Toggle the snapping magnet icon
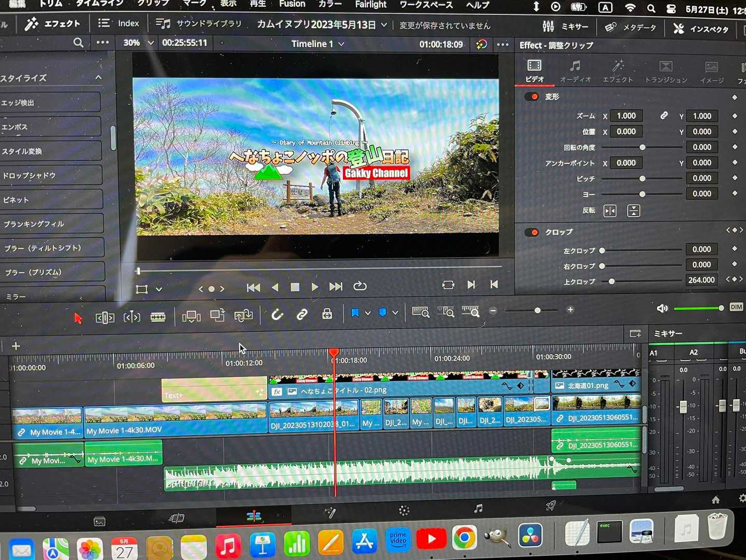This screenshot has width=746, height=560. point(277,314)
